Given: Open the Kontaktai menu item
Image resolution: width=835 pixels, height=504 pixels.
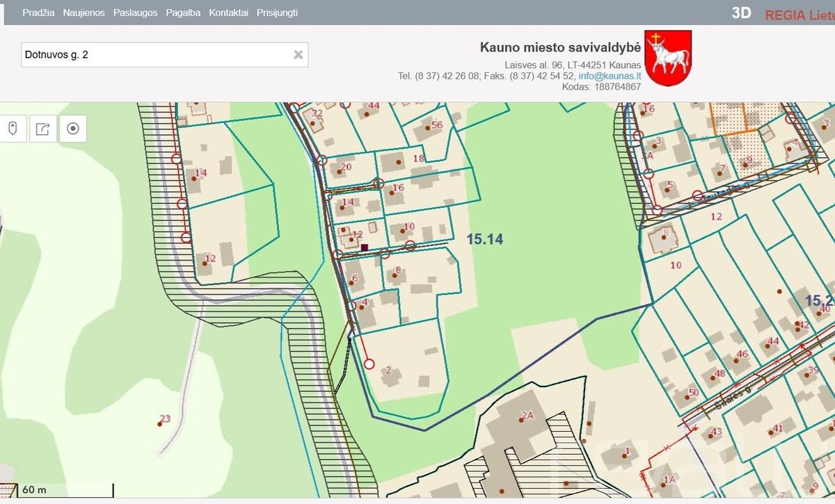Looking at the screenshot, I should [228, 13].
